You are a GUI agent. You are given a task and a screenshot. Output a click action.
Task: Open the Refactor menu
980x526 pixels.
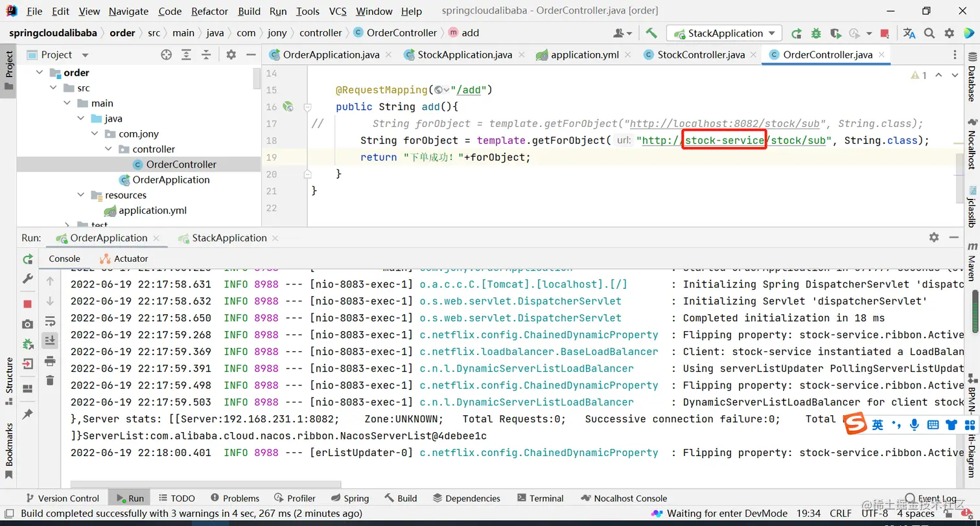point(210,11)
